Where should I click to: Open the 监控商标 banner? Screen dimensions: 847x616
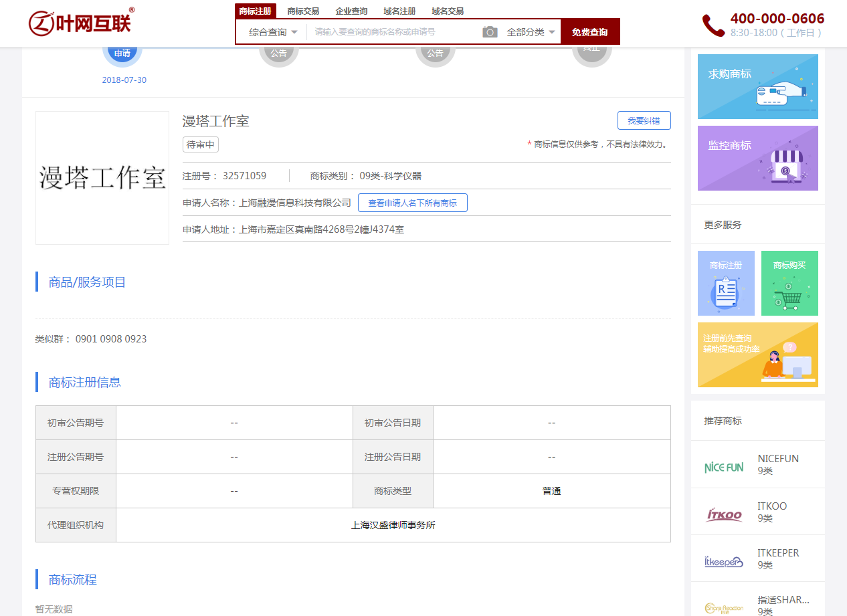coord(757,158)
